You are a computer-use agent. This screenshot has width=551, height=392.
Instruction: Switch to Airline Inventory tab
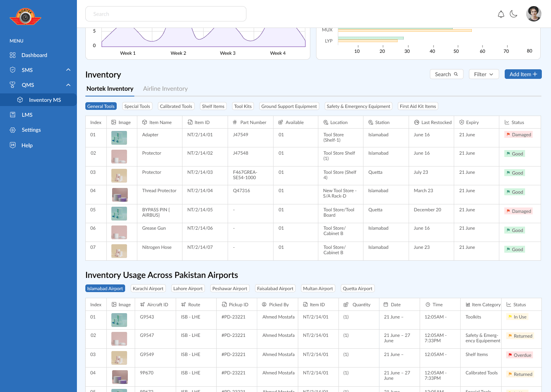pyautogui.click(x=165, y=88)
